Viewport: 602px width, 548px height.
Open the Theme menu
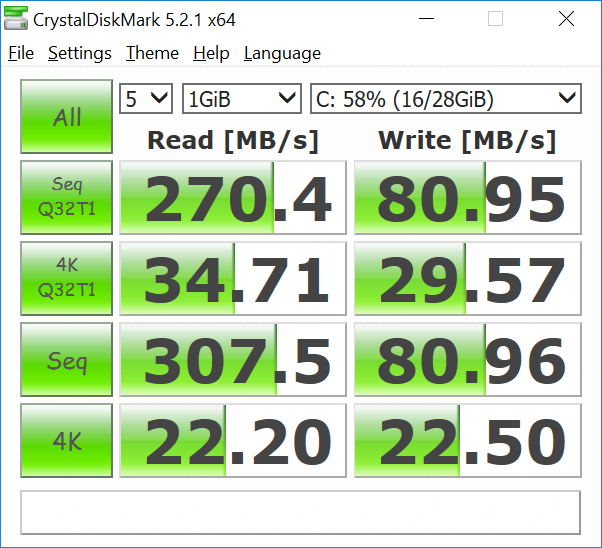click(x=152, y=53)
